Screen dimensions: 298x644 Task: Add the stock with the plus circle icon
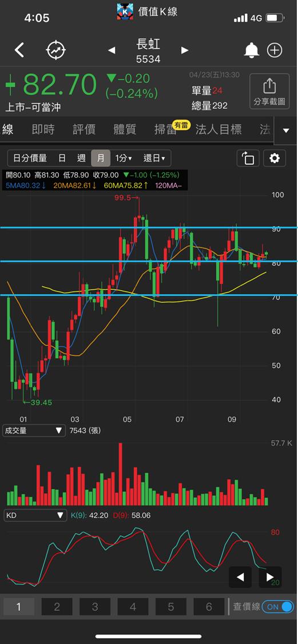275,50
